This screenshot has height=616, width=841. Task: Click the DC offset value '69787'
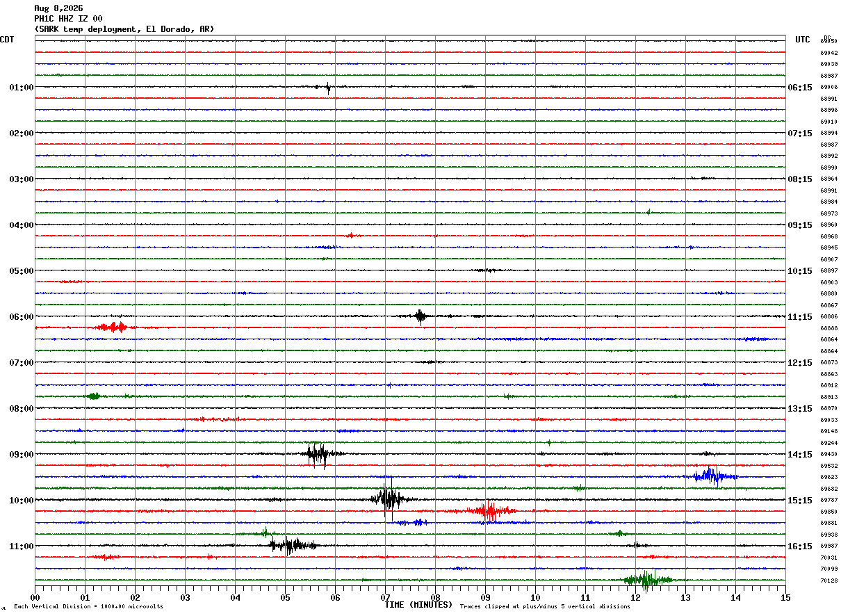click(x=828, y=501)
